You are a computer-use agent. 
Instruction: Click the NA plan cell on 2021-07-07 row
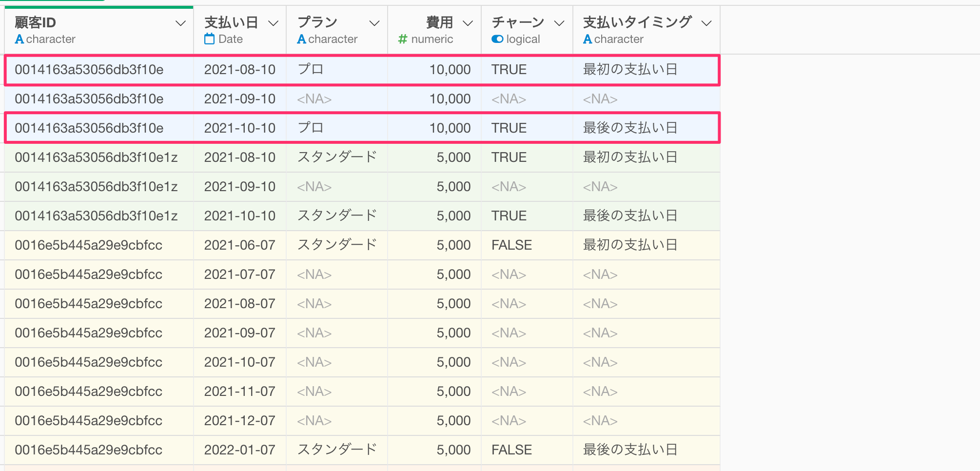click(x=314, y=275)
